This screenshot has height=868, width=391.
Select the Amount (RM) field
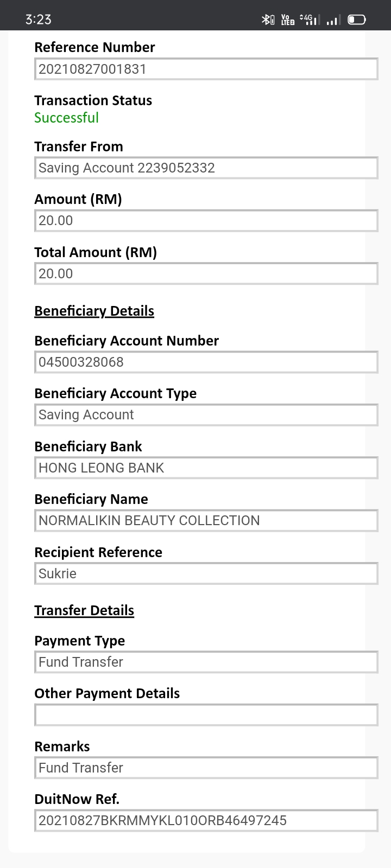pos(206,221)
